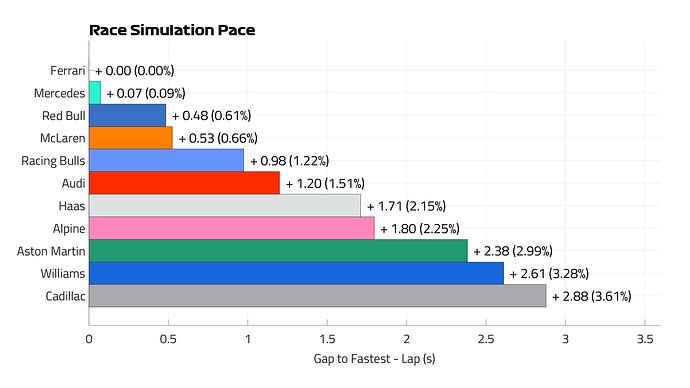Click the red Audi bar
This screenshot has width=690, height=388.
pos(184,183)
